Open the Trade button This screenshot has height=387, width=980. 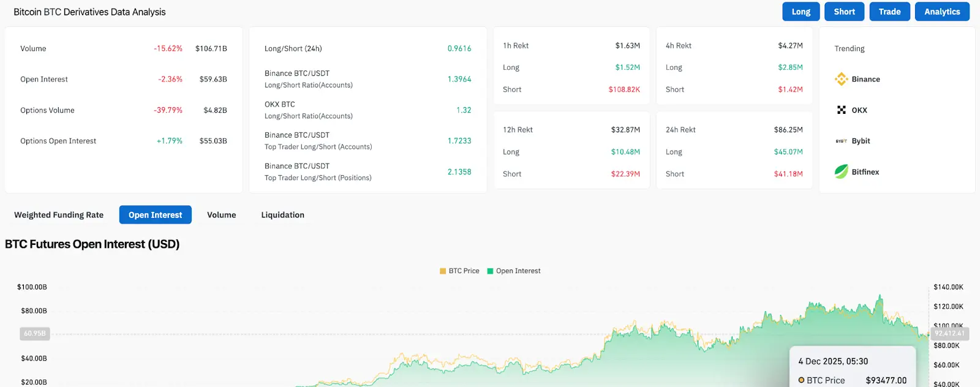(x=890, y=12)
